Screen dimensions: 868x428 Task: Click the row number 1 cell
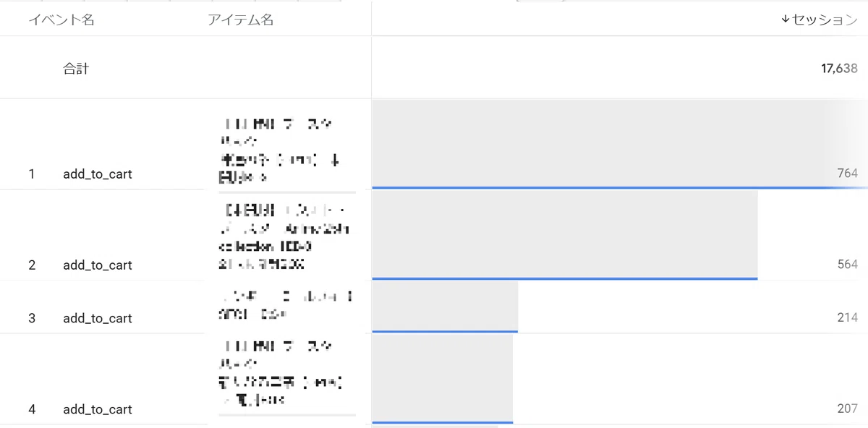click(x=32, y=174)
